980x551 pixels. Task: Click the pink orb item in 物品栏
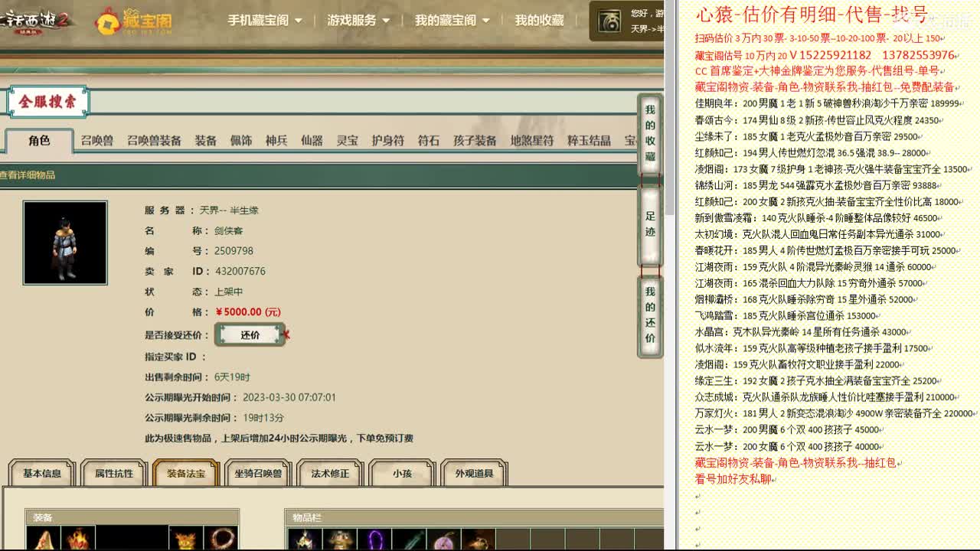click(444, 540)
